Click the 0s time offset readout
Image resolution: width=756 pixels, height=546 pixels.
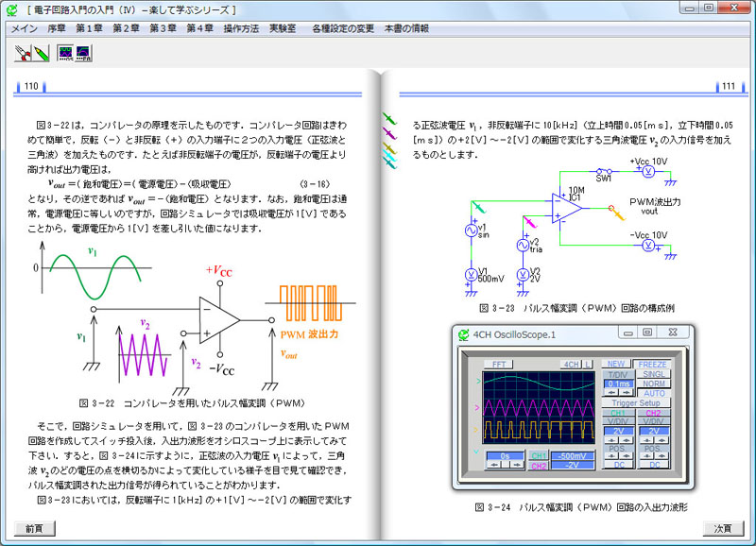click(505, 456)
